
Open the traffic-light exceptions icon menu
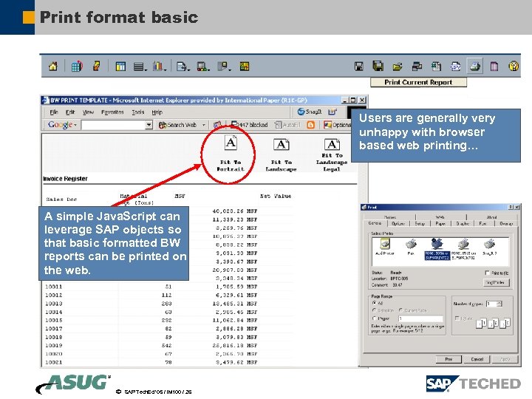click(x=203, y=66)
